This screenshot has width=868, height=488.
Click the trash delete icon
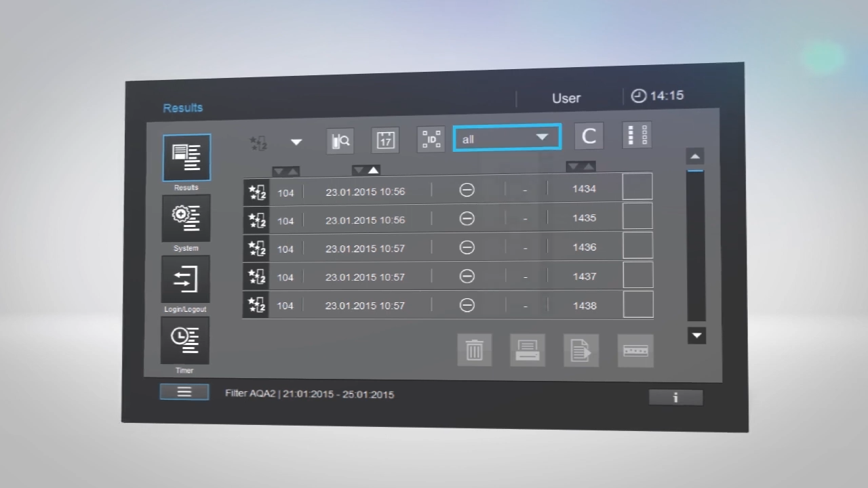click(474, 350)
